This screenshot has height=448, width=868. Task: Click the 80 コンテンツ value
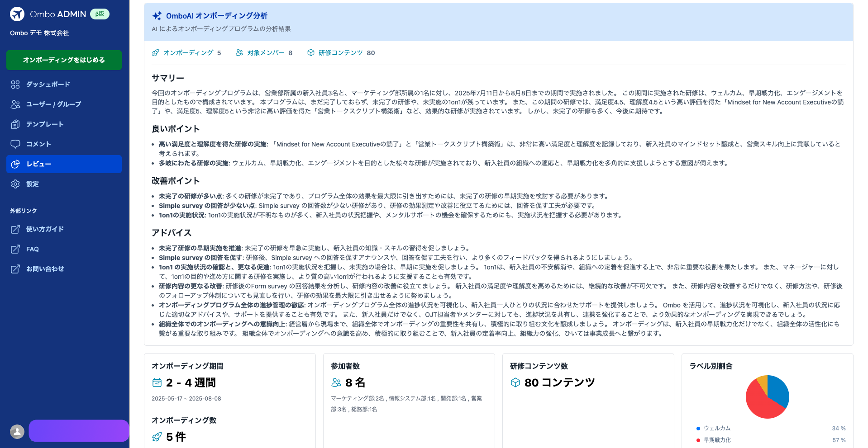coord(560,383)
